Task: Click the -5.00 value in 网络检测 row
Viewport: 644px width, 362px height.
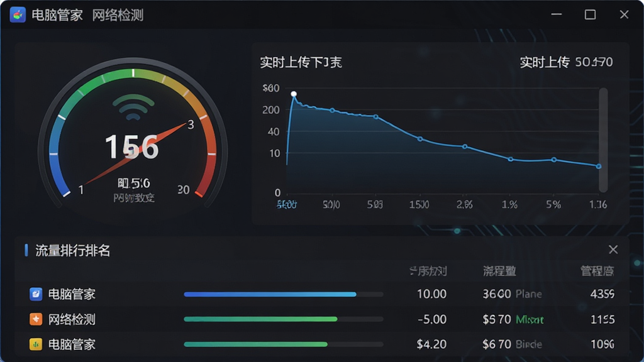Action: tap(431, 319)
